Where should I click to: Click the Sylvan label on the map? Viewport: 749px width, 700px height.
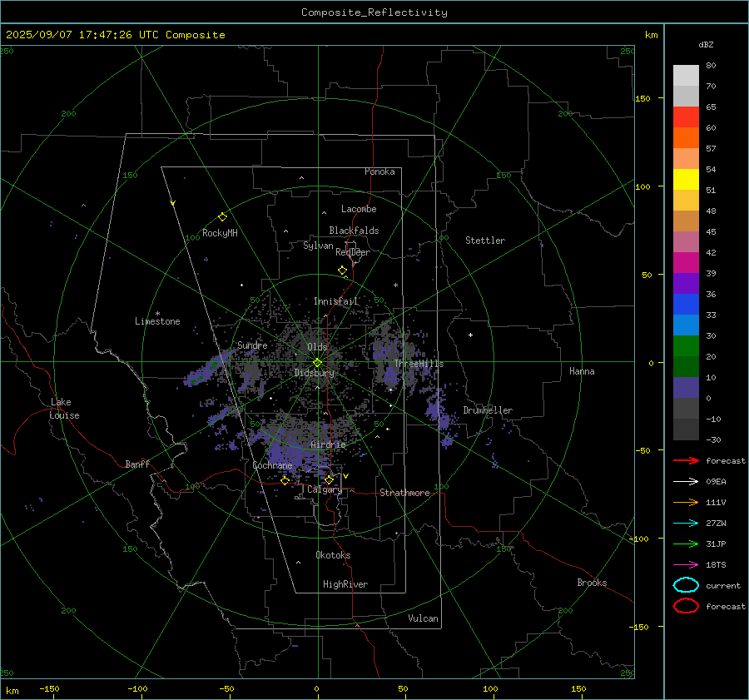[318, 246]
